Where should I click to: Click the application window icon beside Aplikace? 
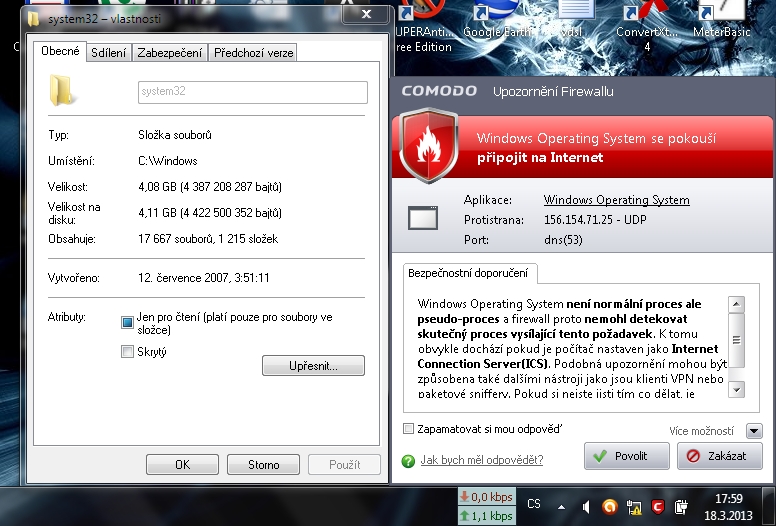pyautogui.click(x=423, y=218)
